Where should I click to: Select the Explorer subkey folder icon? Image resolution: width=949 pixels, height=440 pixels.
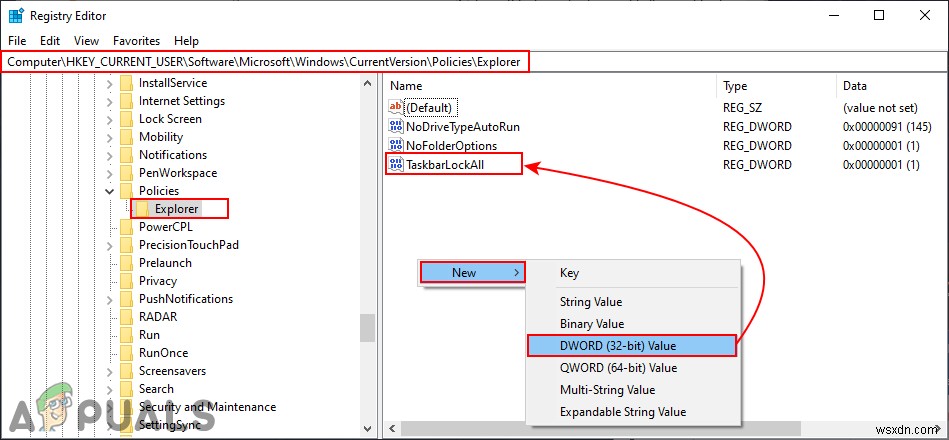(142, 209)
